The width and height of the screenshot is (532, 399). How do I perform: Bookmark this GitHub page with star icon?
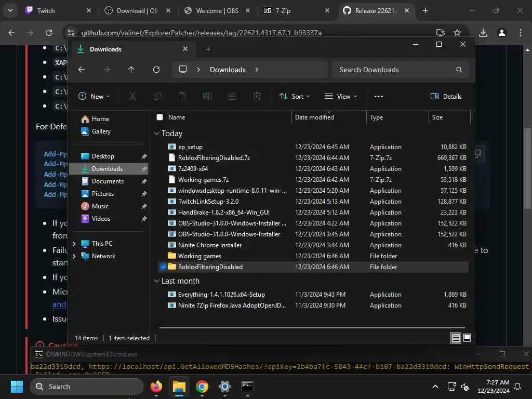pyautogui.click(x=457, y=33)
